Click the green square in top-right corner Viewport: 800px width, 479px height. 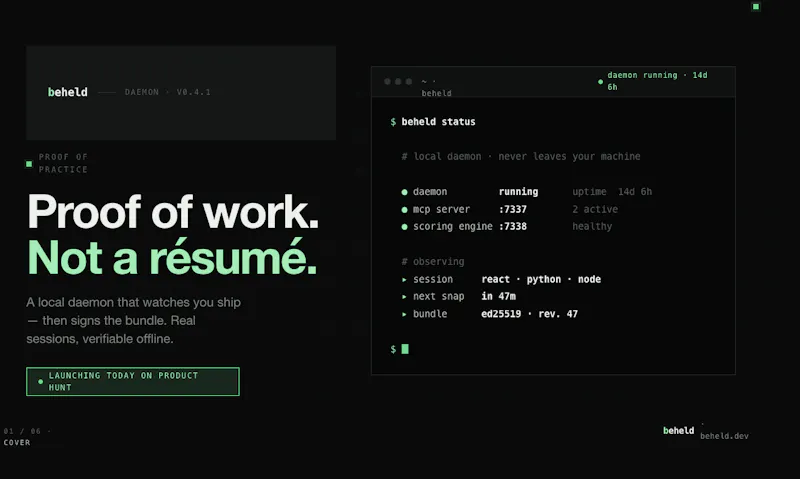756,7
